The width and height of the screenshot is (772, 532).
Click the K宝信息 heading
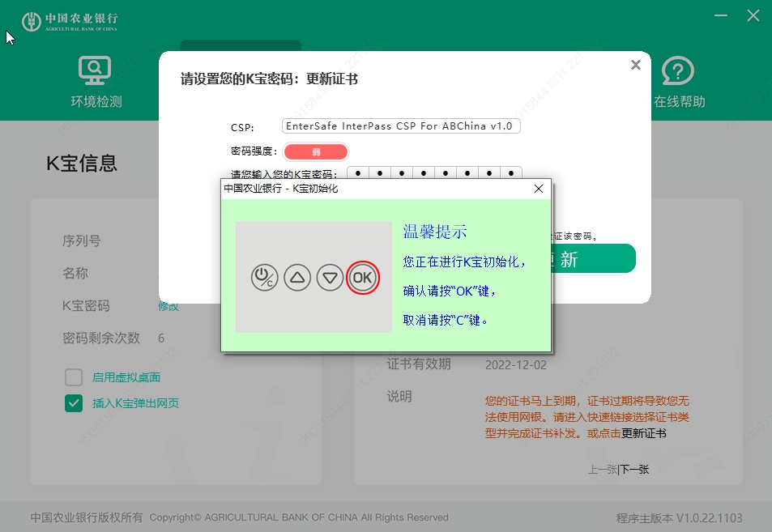point(81,164)
